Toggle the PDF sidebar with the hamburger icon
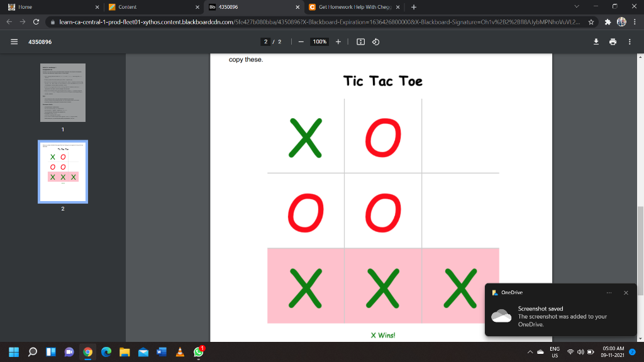 click(13, 42)
